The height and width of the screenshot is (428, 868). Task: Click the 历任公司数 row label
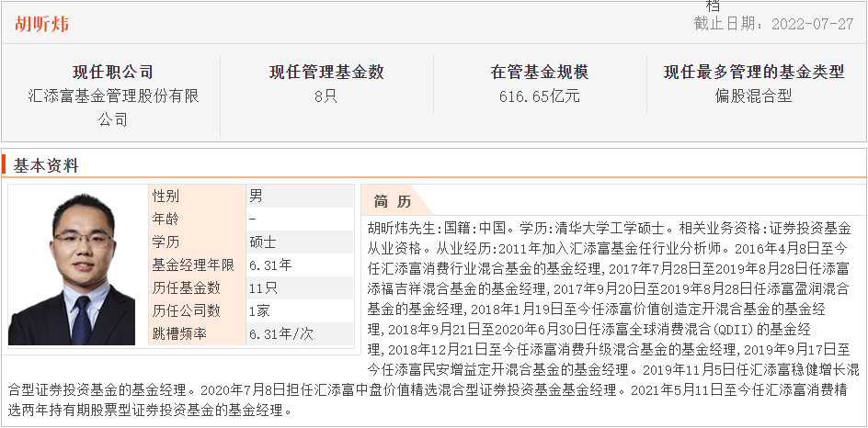tap(186, 311)
